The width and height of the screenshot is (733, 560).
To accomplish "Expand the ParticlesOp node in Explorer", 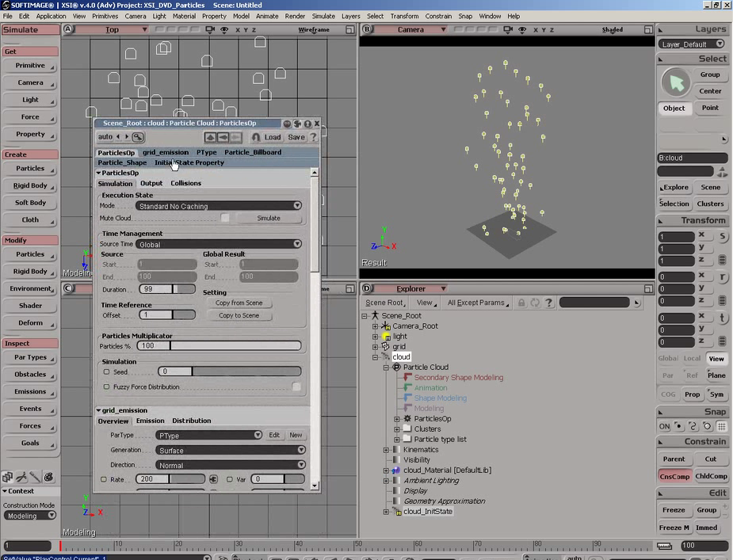I will click(x=397, y=419).
